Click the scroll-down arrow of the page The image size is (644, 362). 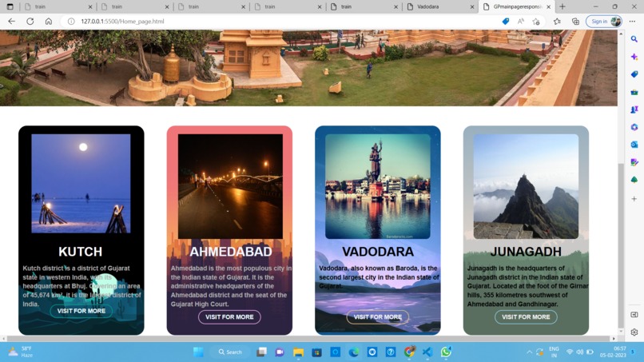click(x=621, y=331)
